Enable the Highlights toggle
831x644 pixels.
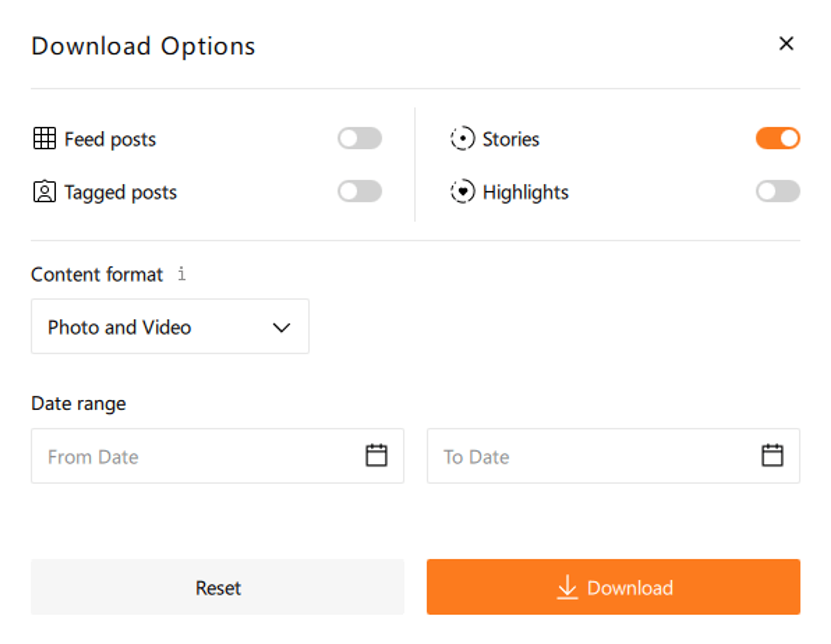point(778,191)
